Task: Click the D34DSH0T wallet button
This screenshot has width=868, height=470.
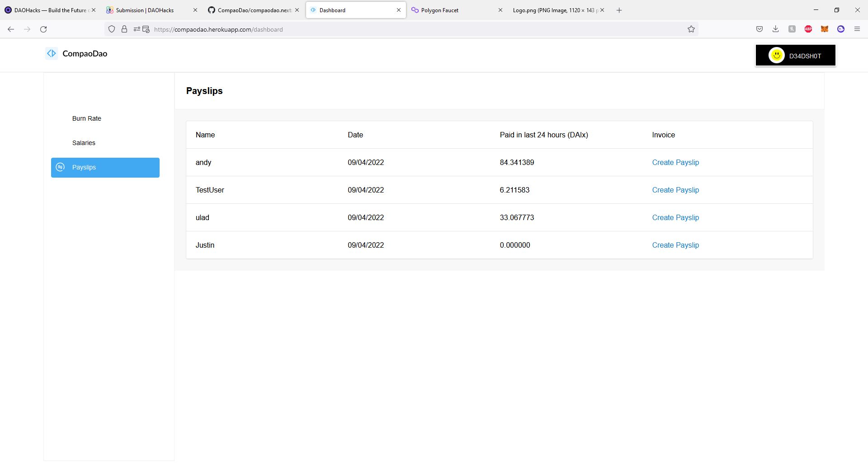Action: pyautogui.click(x=796, y=56)
